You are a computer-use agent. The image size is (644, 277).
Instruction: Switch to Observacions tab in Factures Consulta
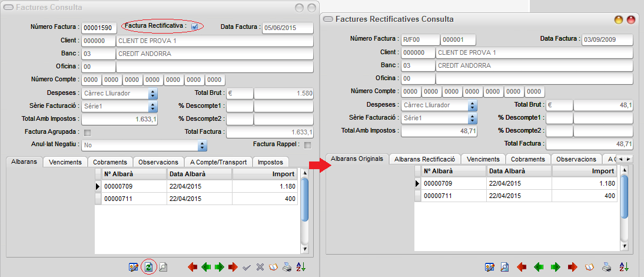158,162
